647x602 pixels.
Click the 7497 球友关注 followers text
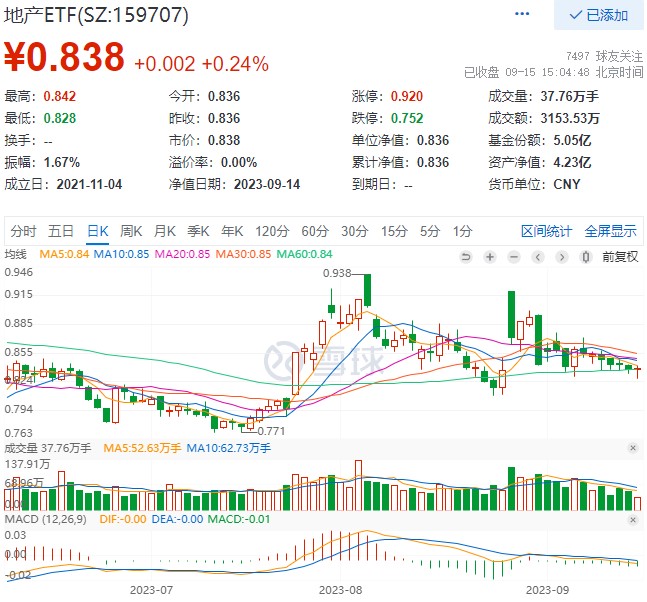coord(604,56)
